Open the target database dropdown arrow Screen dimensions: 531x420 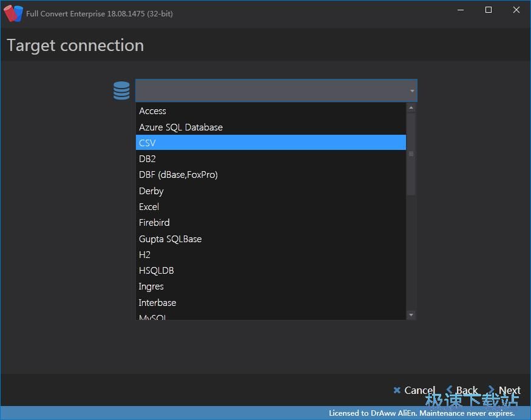(412, 91)
